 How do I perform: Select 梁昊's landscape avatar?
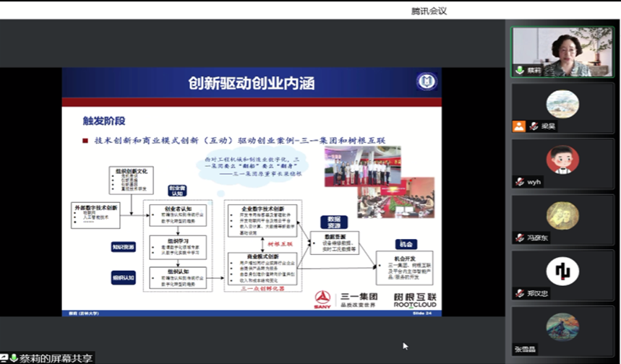point(562,104)
